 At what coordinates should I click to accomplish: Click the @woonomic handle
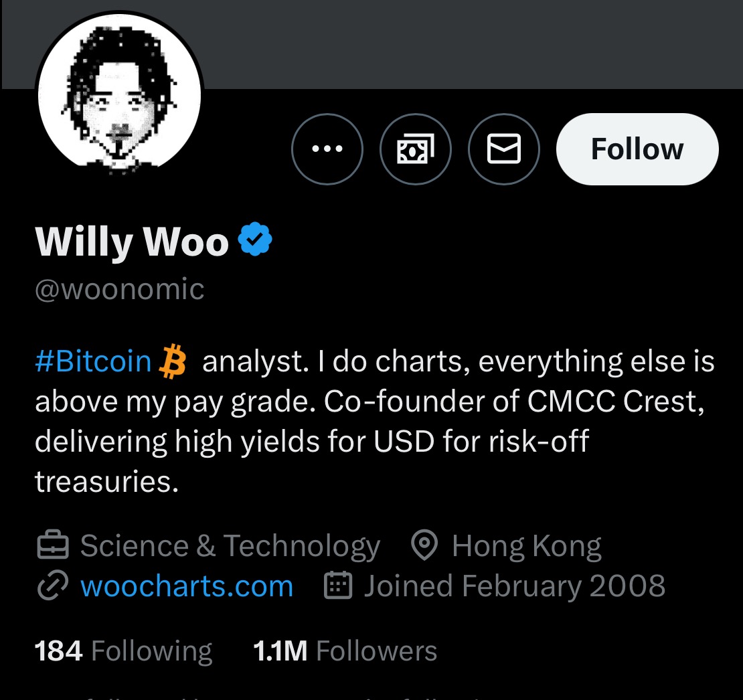(x=120, y=289)
